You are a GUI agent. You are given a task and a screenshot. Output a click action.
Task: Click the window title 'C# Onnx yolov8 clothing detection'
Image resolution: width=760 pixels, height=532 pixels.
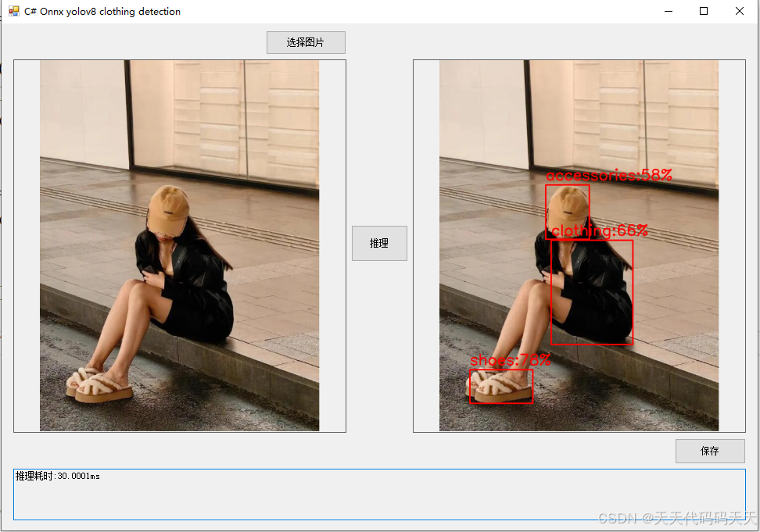coord(102,11)
